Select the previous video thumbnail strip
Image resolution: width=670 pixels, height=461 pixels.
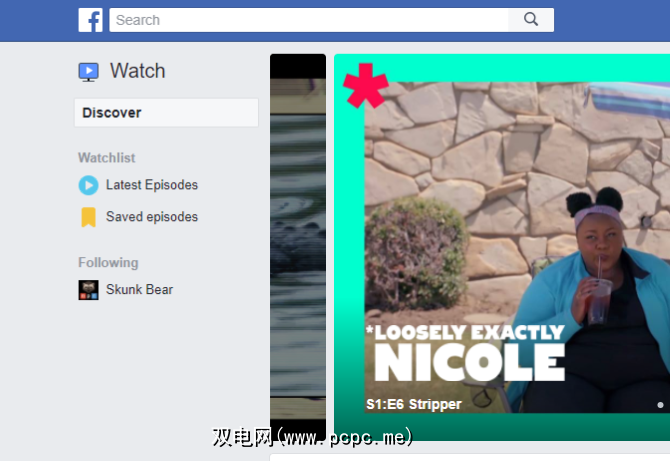pos(298,246)
